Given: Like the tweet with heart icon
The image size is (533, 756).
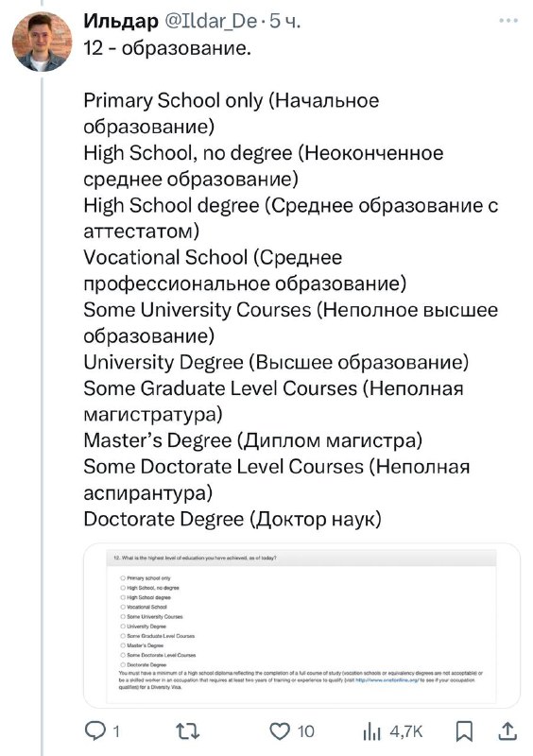Looking at the screenshot, I should tap(280, 730).
